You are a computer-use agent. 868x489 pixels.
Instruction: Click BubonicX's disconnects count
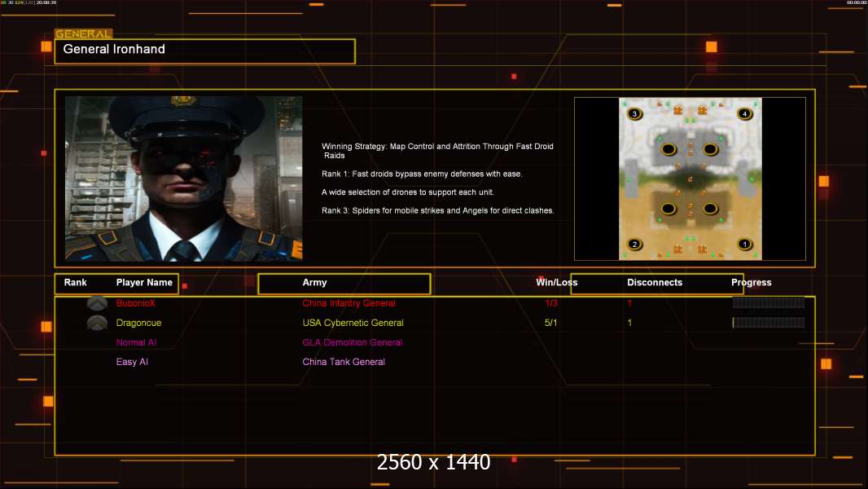[629, 303]
